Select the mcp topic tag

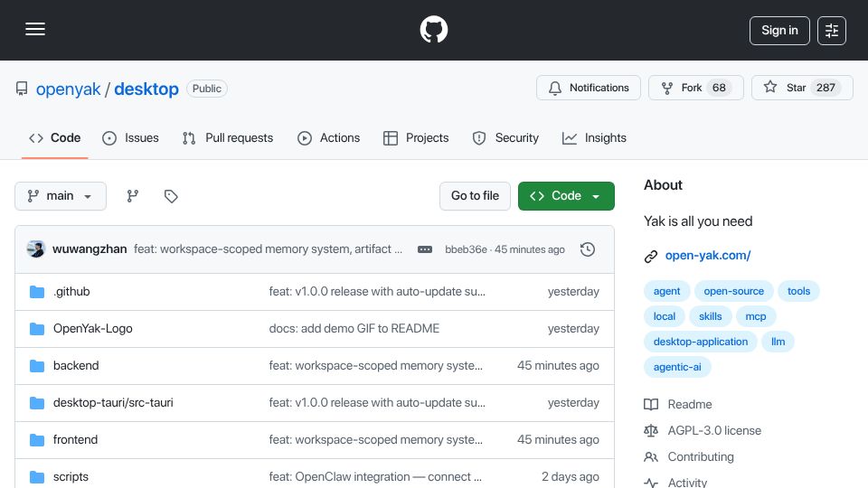756,316
